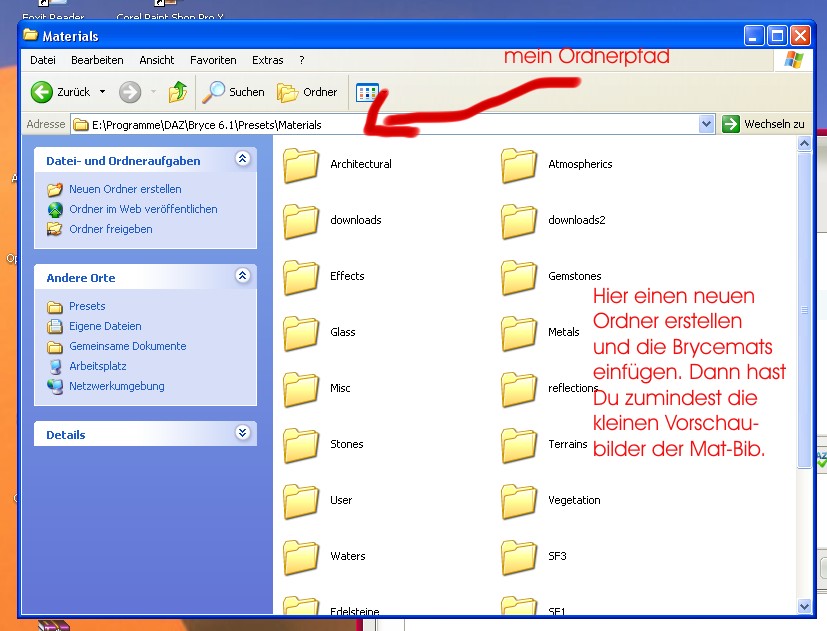Open the Datei menu
Image resolution: width=827 pixels, height=631 pixels.
click(43, 60)
